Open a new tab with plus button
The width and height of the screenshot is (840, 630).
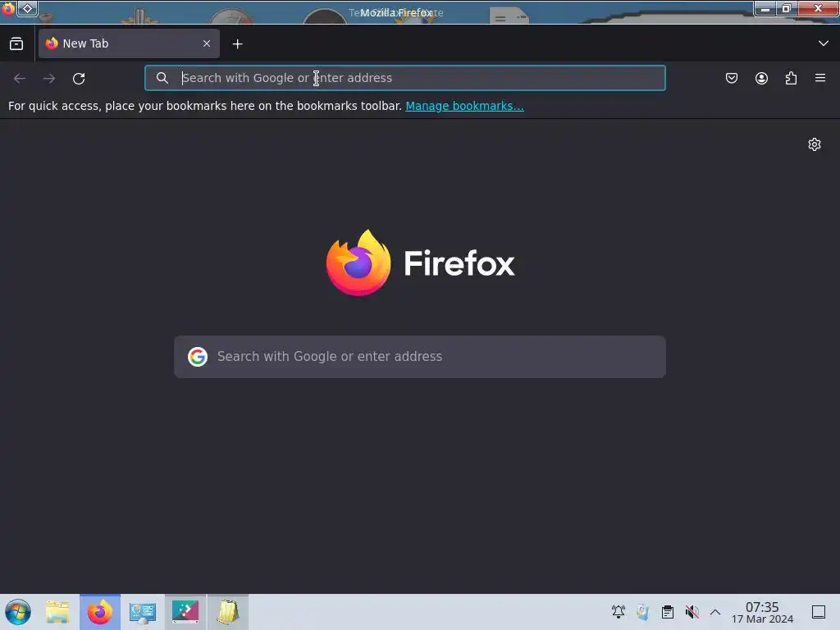coord(237,44)
